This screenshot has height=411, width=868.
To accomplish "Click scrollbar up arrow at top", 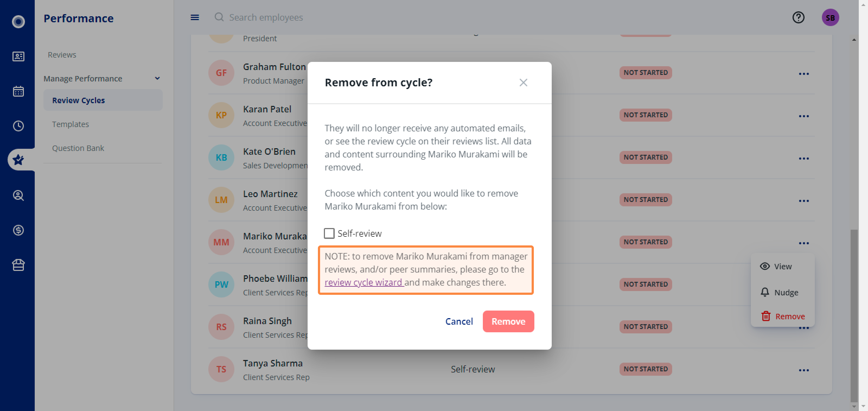I will (x=854, y=39).
